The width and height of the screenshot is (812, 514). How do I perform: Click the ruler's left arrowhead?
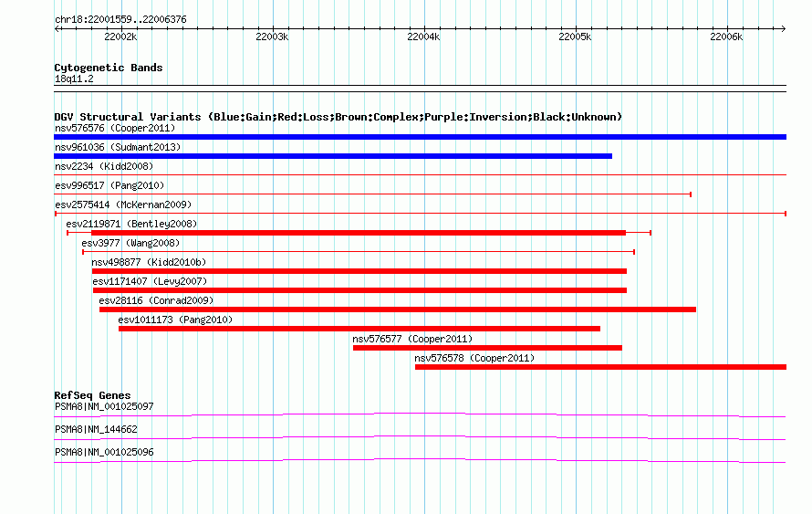[x=57, y=29]
